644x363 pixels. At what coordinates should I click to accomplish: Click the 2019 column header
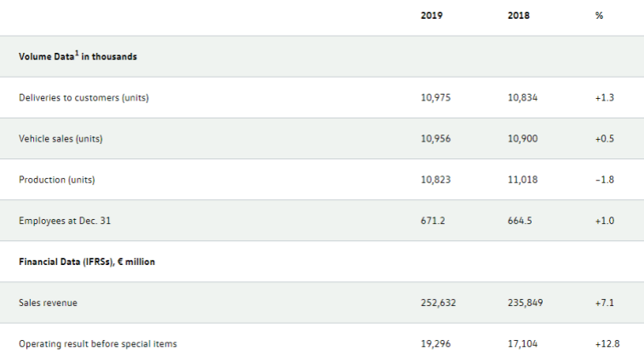(x=432, y=15)
